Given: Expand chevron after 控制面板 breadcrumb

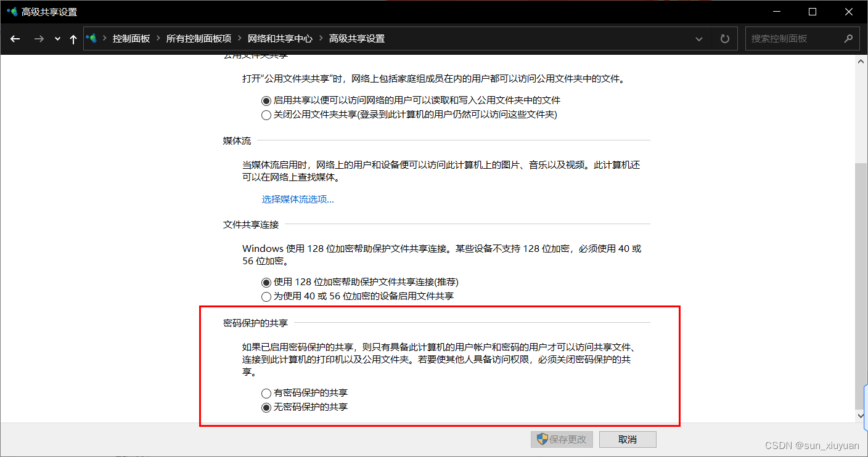Looking at the screenshot, I should (x=158, y=38).
